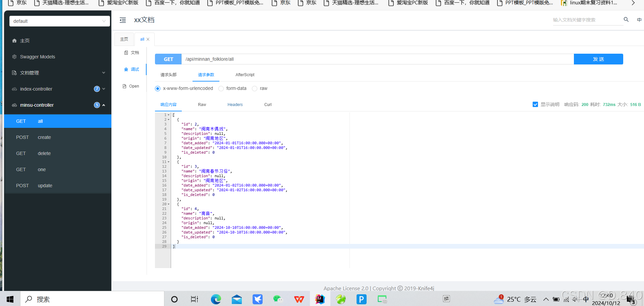This screenshot has width=644, height=306.
Task: Click the API URL input field
Action: pos(335,59)
